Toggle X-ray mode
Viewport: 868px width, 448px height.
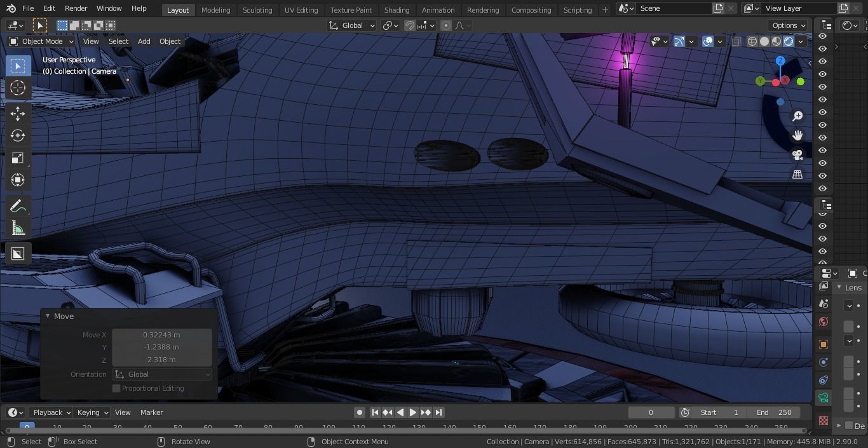(736, 41)
